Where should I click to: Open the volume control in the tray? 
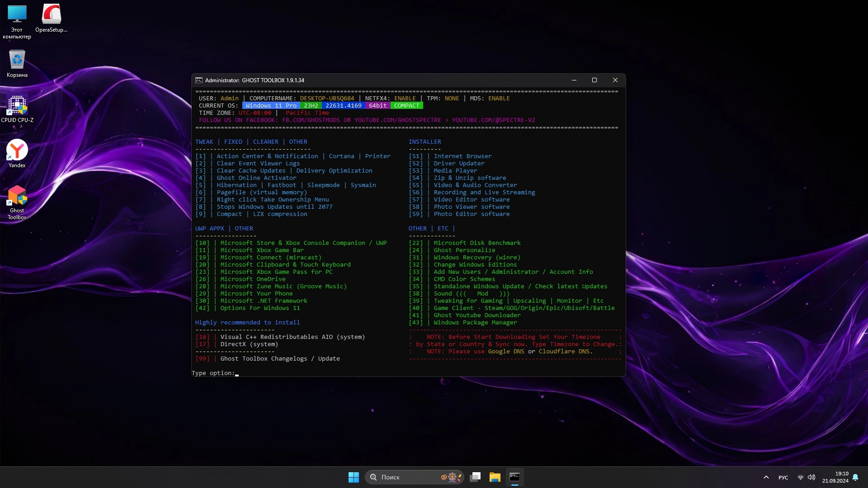click(811, 477)
